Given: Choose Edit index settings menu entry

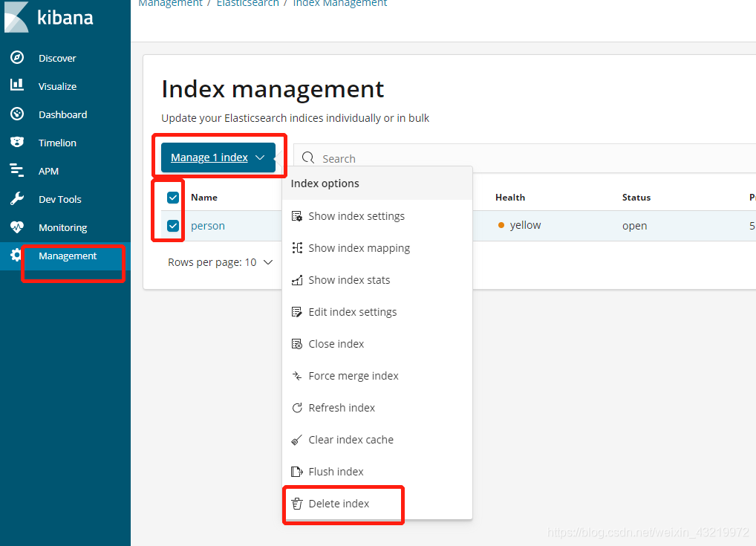Looking at the screenshot, I should point(377,312).
